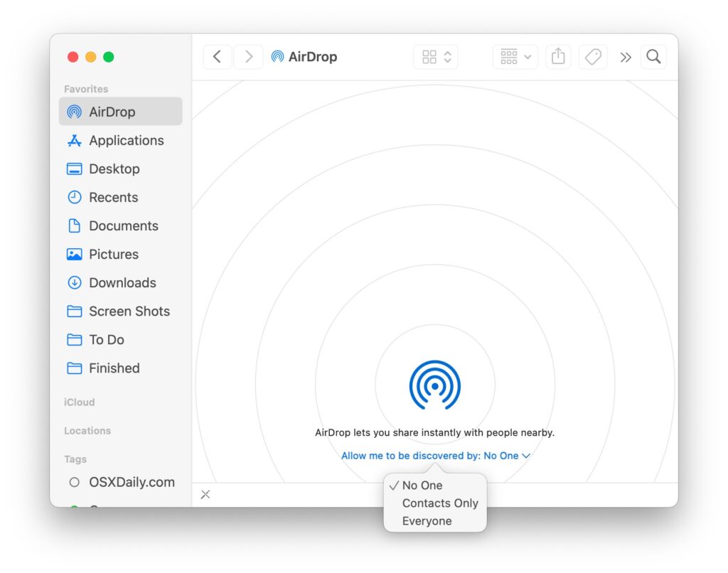Go back with the left chevron button

tap(218, 57)
